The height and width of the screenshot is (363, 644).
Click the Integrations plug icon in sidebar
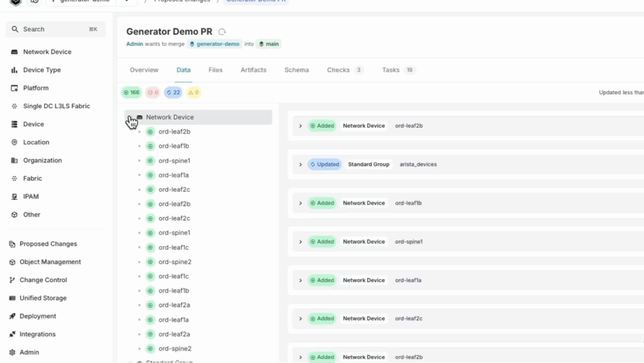pyautogui.click(x=13, y=335)
